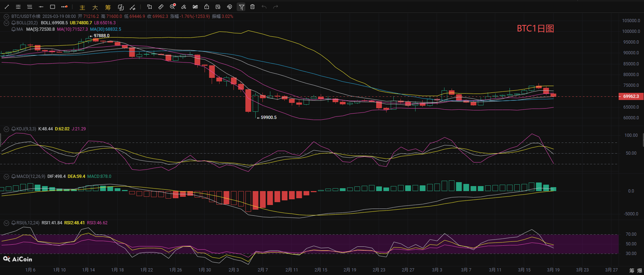
Task: Collapse the MACD(12,26,9) indicator panel
Action: click(6, 176)
